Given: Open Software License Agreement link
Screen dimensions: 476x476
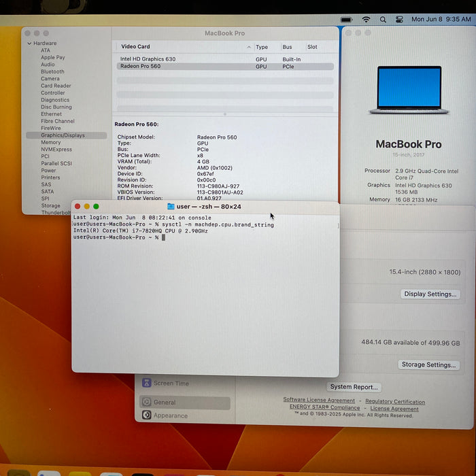Looking at the screenshot, I should tap(319, 400).
